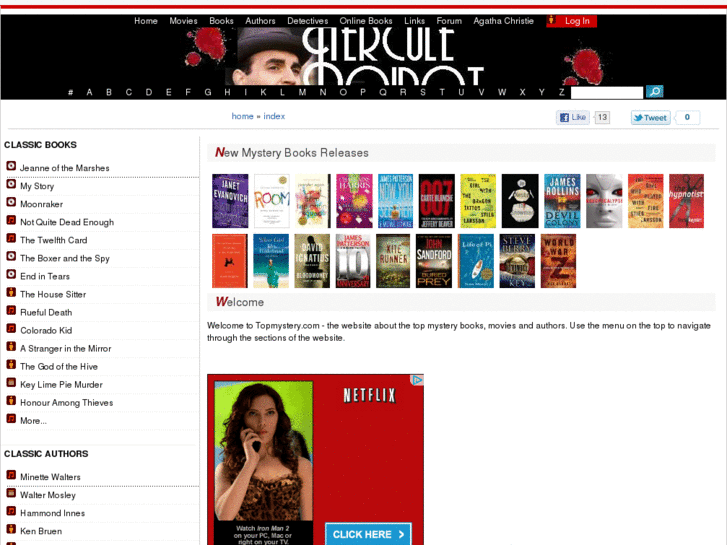
Task: Go to the Links page
Action: pos(414,21)
